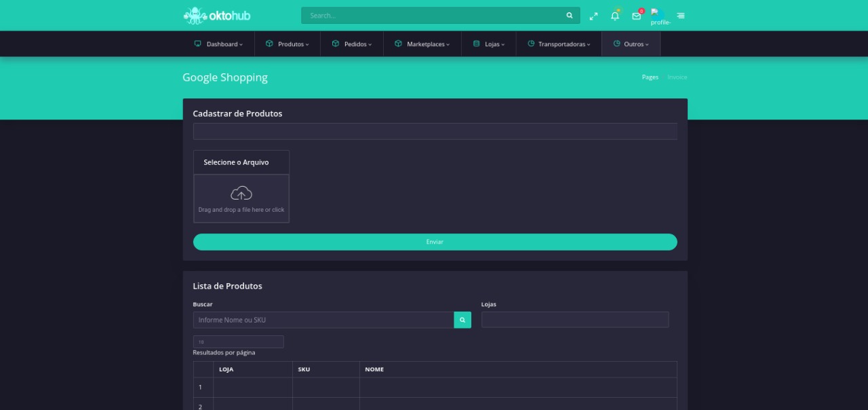Click the oktohub logo
Image resolution: width=868 pixels, height=410 pixels.
tap(217, 16)
